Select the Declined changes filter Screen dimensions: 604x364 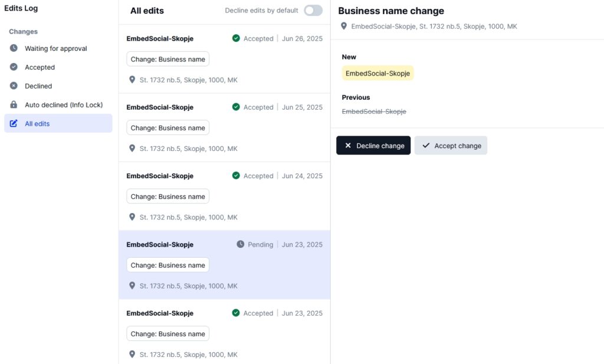38,86
